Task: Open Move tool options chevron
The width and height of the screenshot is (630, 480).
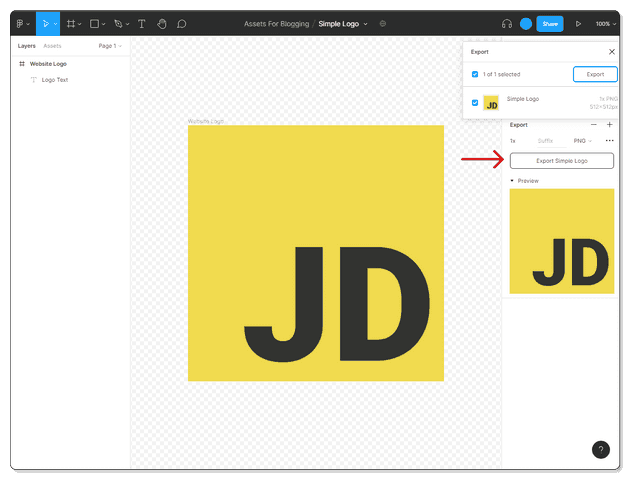Action: 55,24
